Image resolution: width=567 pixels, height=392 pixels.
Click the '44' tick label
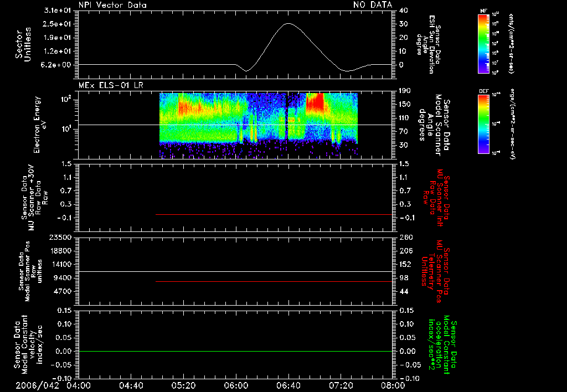404,291
